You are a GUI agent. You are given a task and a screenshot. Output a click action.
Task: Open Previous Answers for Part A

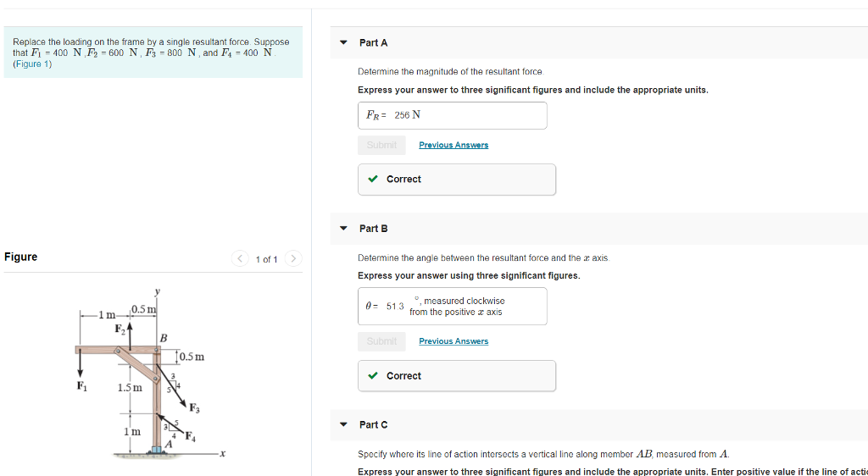[453, 145]
